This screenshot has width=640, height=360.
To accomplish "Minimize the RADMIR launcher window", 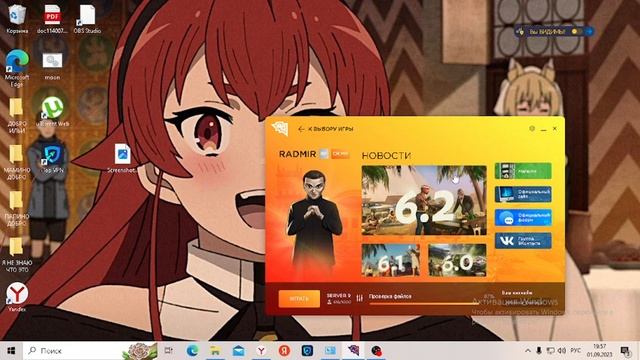I will 543,129.
